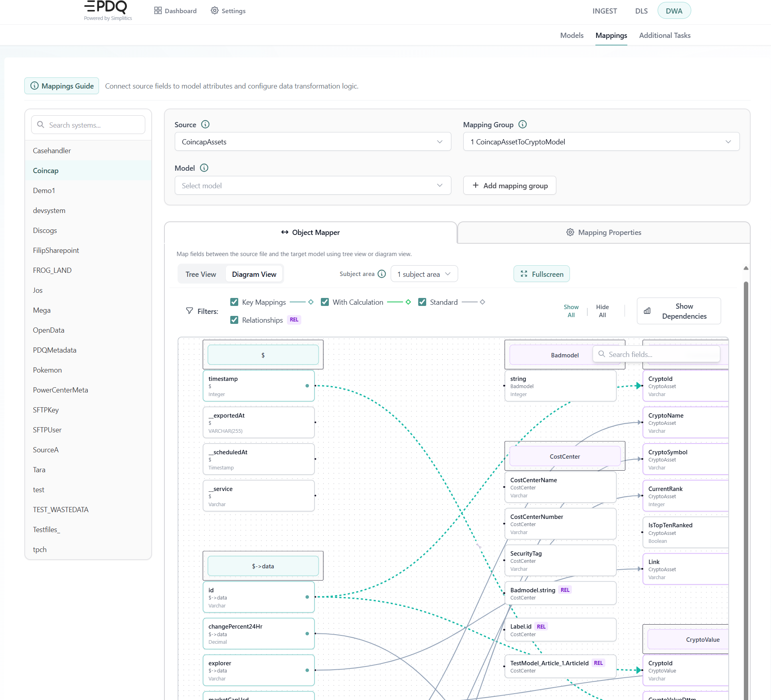Collapse the $ source group header

[263, 355]
